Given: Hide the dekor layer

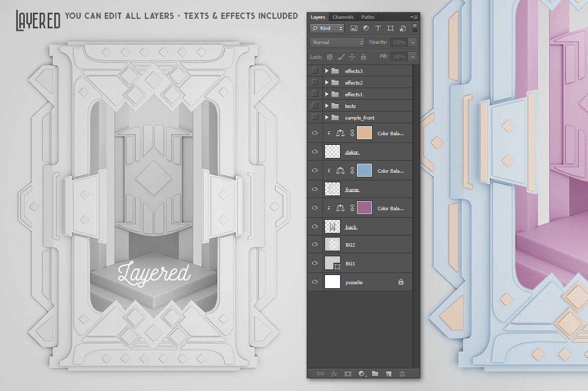Looking at the screenshot, I should (x=315, y=152).
